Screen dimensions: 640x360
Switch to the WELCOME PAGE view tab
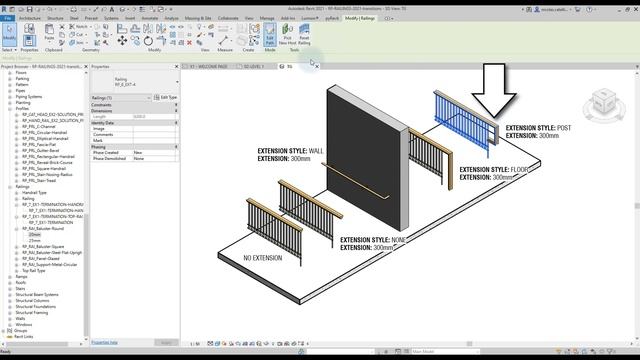click(208, 66)
